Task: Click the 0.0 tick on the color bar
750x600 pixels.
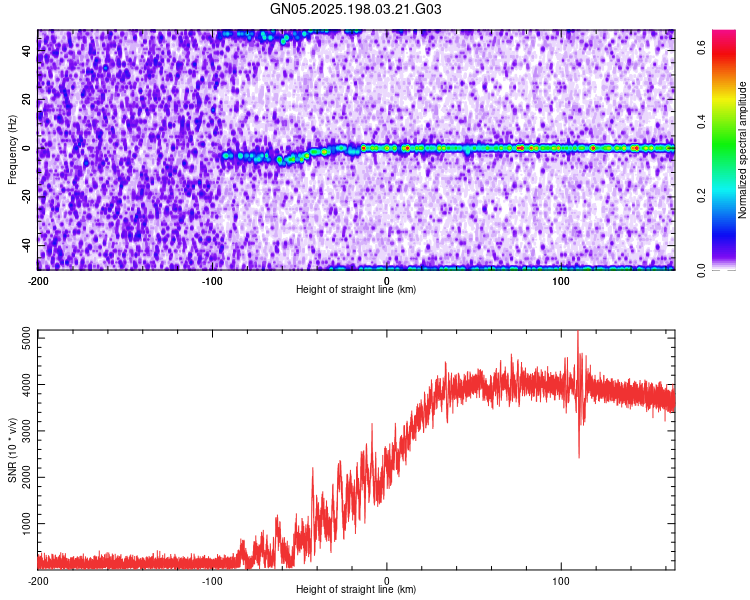Action: pyautogui.click(x=701, y=270)
